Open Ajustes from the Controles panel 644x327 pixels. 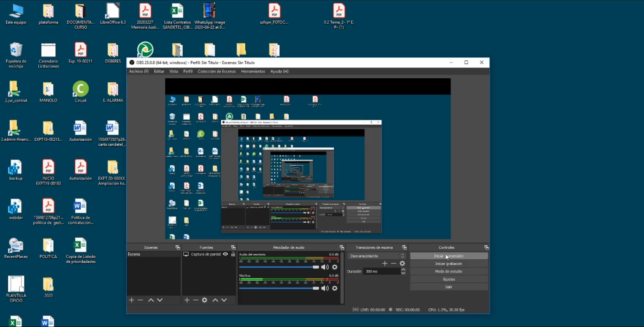(x=448, y=279)
